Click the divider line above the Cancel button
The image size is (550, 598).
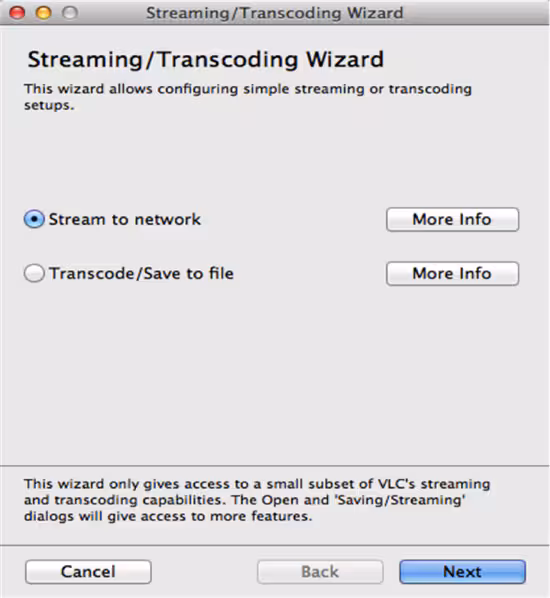pyautogui.click(x=275, y=545)
